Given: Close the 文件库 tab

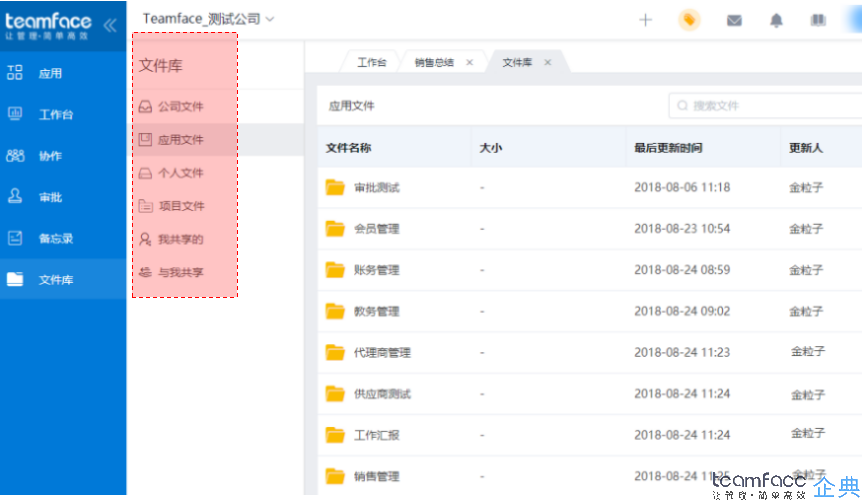Looking at the screenshot, I should click(547, 62).
